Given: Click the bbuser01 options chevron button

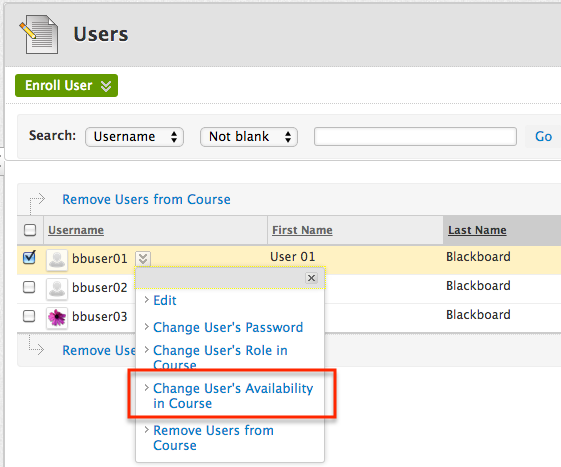Looking at the screenshot, I should [x=143, y=259].
